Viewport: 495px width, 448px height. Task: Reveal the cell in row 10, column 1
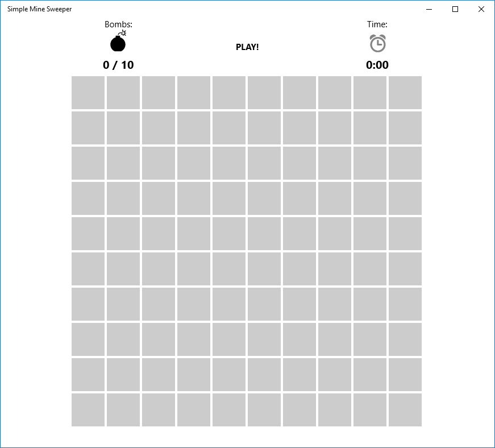tap(88, 410)
